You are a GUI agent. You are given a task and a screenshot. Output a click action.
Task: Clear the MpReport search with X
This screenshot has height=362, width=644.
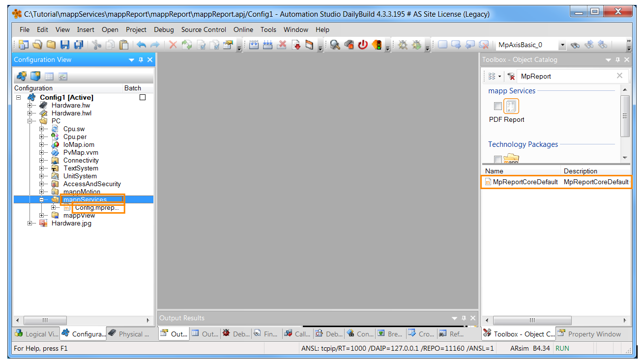click(619, 76)
